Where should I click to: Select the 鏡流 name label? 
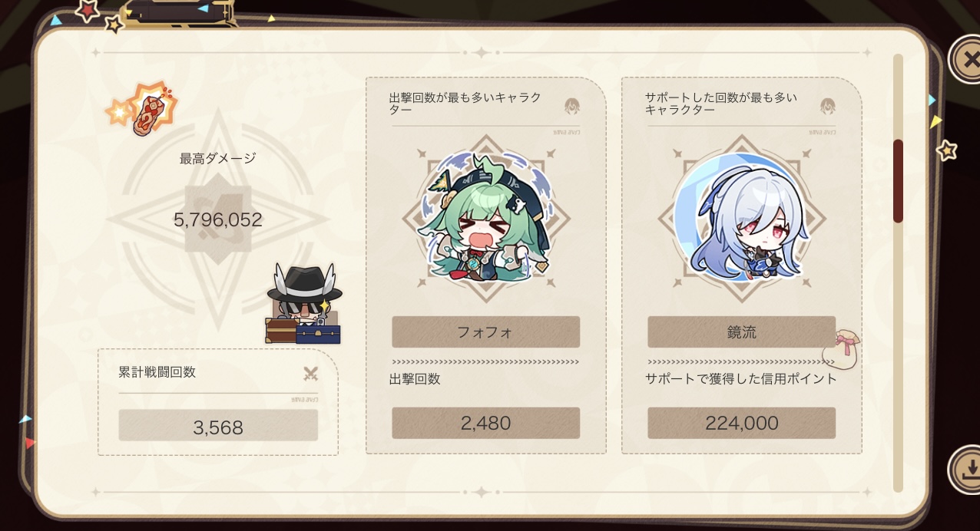[741, 332]
